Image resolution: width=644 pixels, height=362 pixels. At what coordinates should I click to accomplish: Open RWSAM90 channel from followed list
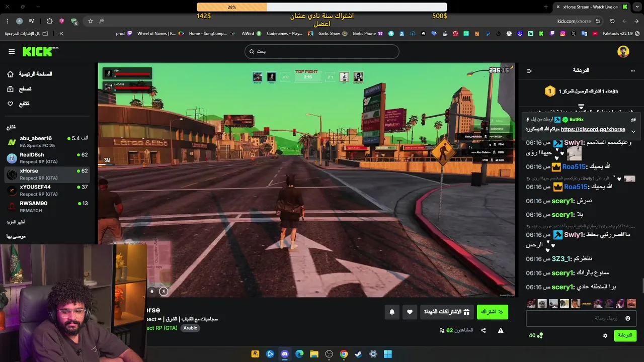(x=48, y=207)
